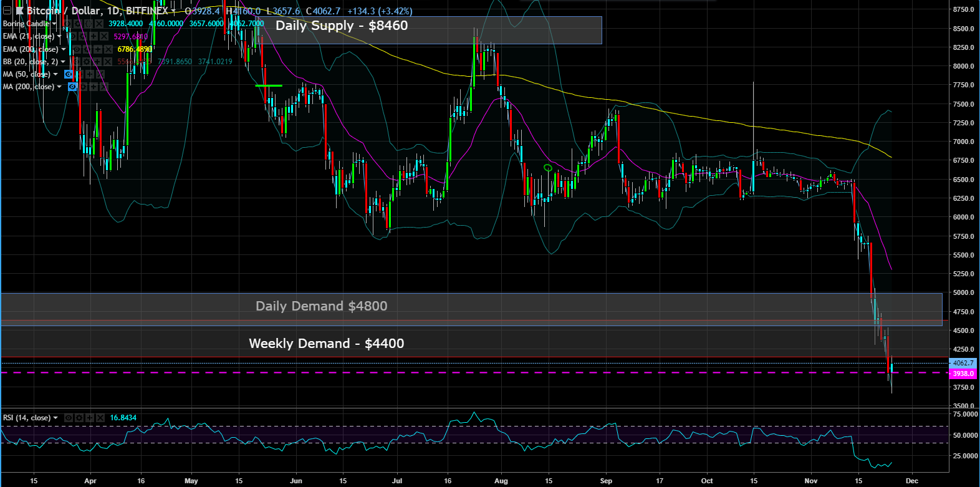Image resolution: width=980 pixels, height=487 pixels.
Task: Click the green horizontal line marker near late May
Action: pos(269,85)
